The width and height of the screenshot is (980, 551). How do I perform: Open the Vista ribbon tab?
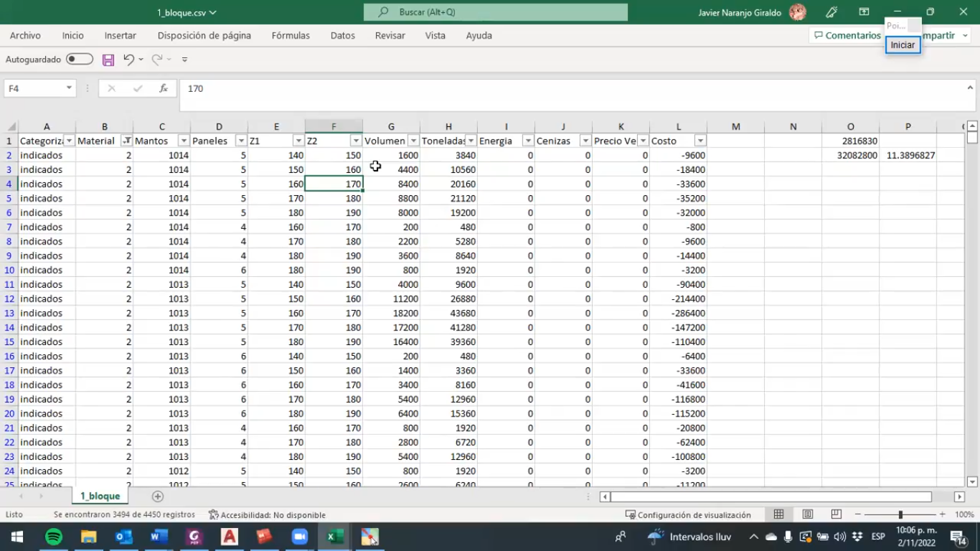tap(435, 35)
